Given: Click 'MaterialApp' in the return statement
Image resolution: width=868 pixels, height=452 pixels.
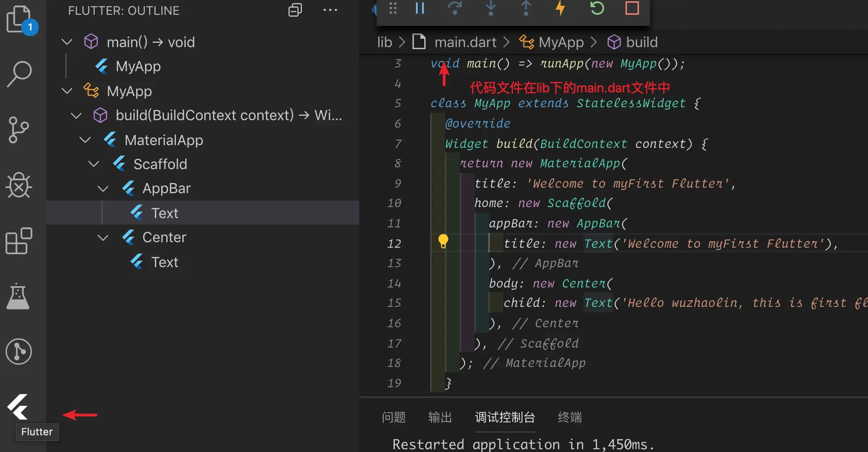Looking at the screenshot, I should (x=580, y=163).
